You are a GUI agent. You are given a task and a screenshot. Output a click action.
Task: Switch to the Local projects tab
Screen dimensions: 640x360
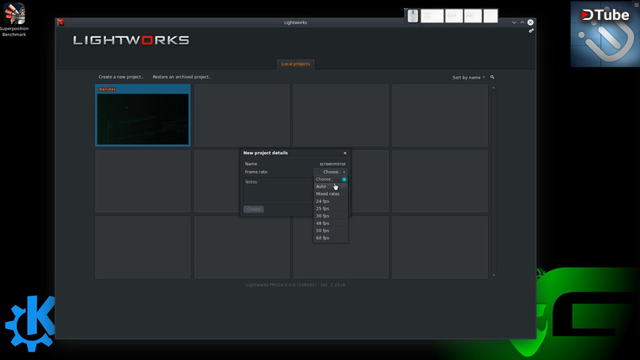click(296, 64)
